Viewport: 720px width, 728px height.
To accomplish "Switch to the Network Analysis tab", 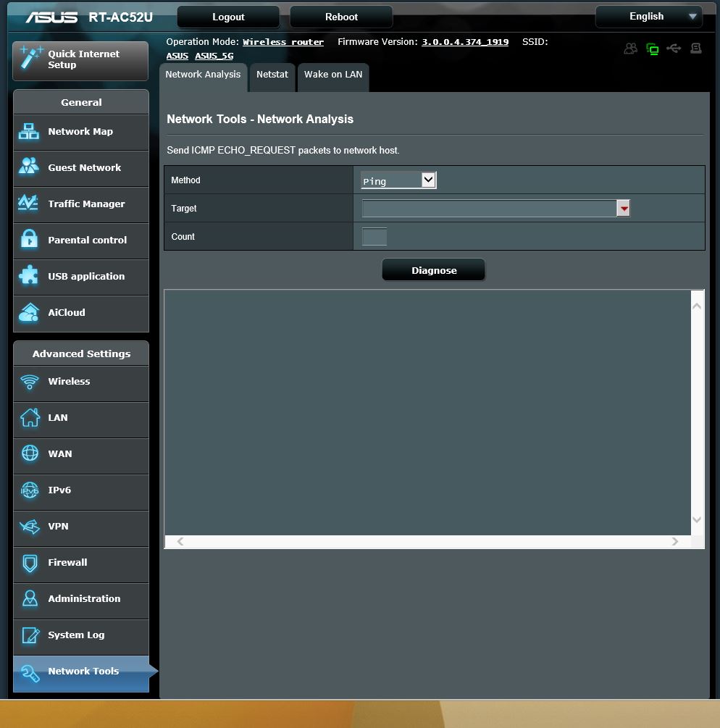I will [x=203, y=77].
